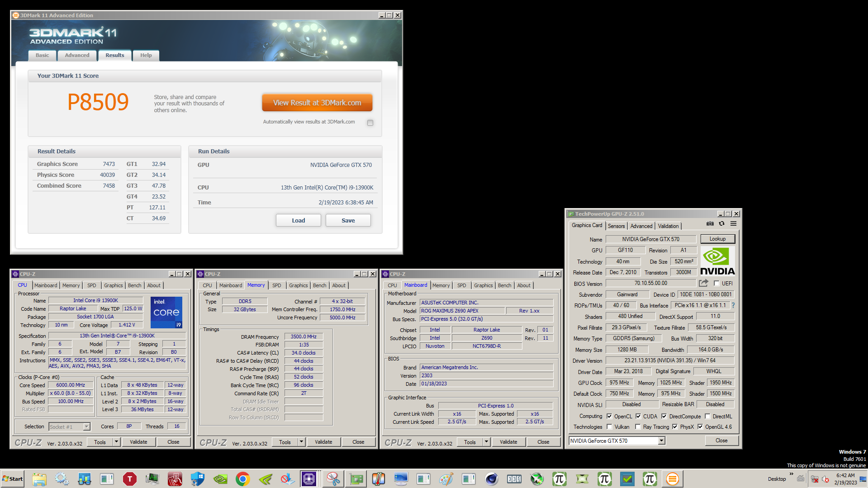Click the DRAM Frequency value 3500.0 MHz
Viewport: 868px width, 488px height.
point(304,336)
